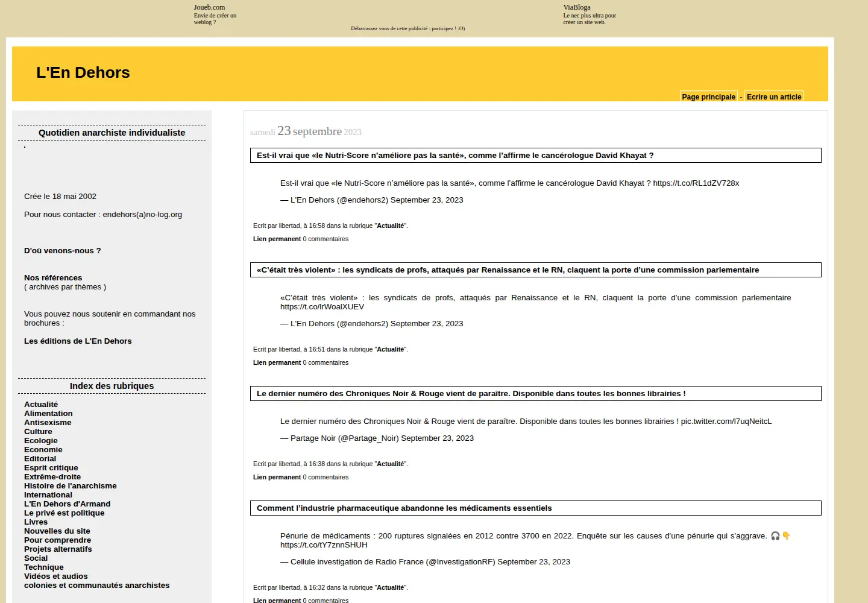Image resolution: width=868 pixels, height=603 pixels.
Task: Open pic.twitter.com/l7uqNeitcL image link
Action: [x=726, y=421]
